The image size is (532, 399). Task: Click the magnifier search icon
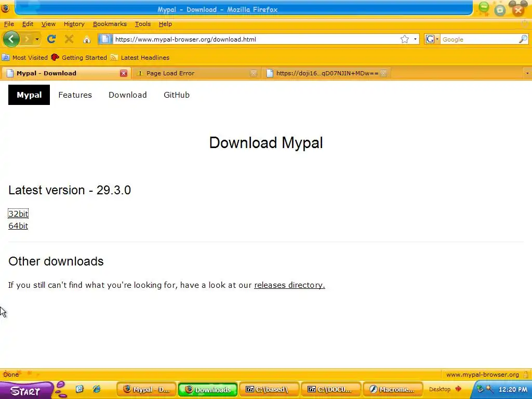pos(523,39)
